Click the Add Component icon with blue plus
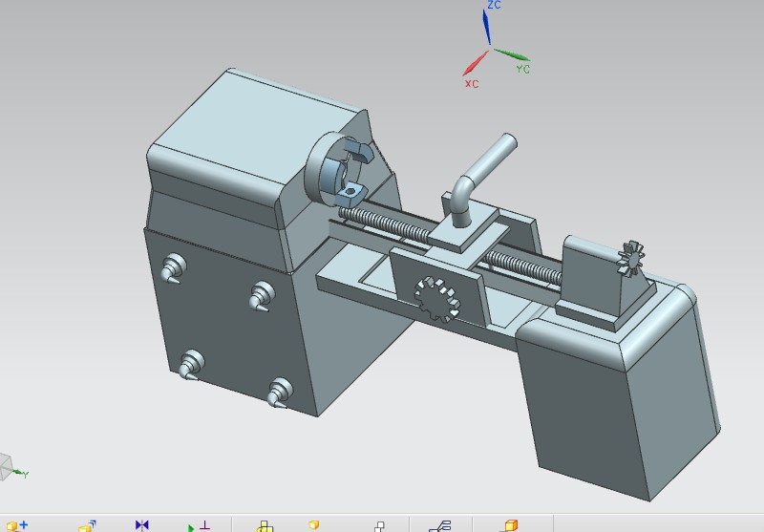The image size is (764, 532). pos(16,525)
